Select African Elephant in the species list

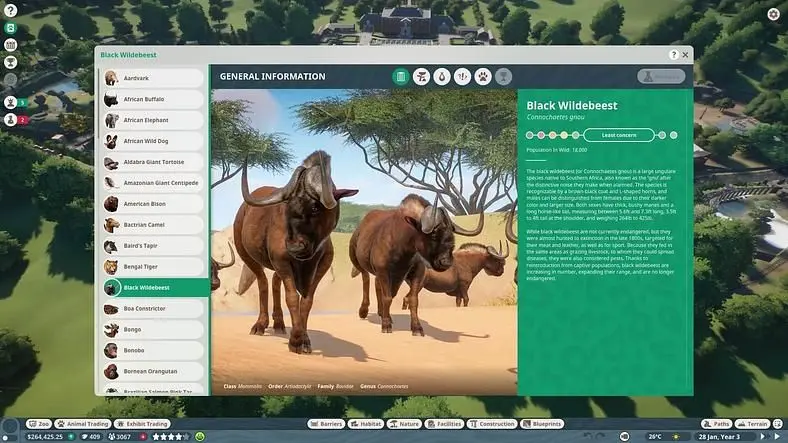point(153,121)
